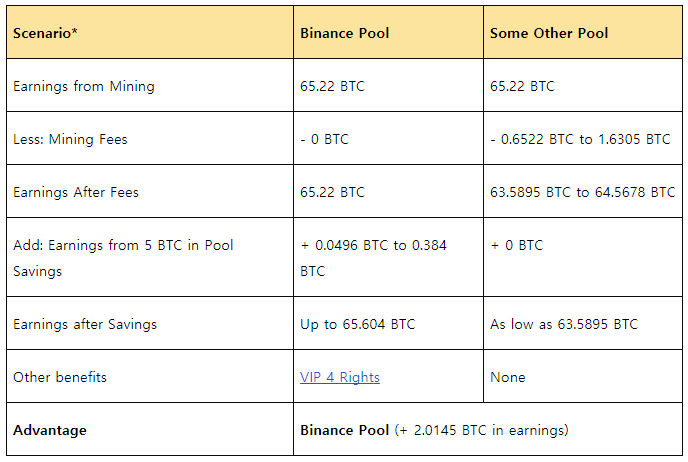This screenshot has height=462, width=688.
Task: Click the Less: Mining Fees label
Action: (70, 139)
